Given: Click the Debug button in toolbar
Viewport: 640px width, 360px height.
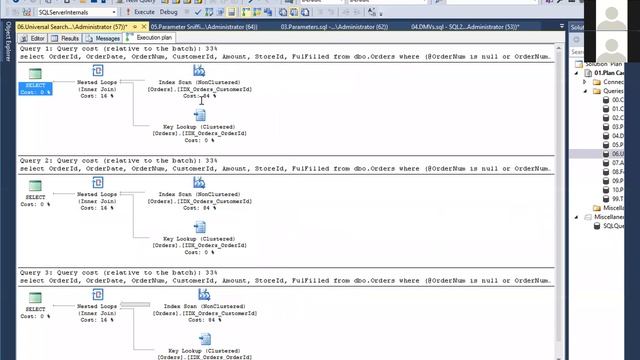Looking at the screenshot, I should pos(169,12).
